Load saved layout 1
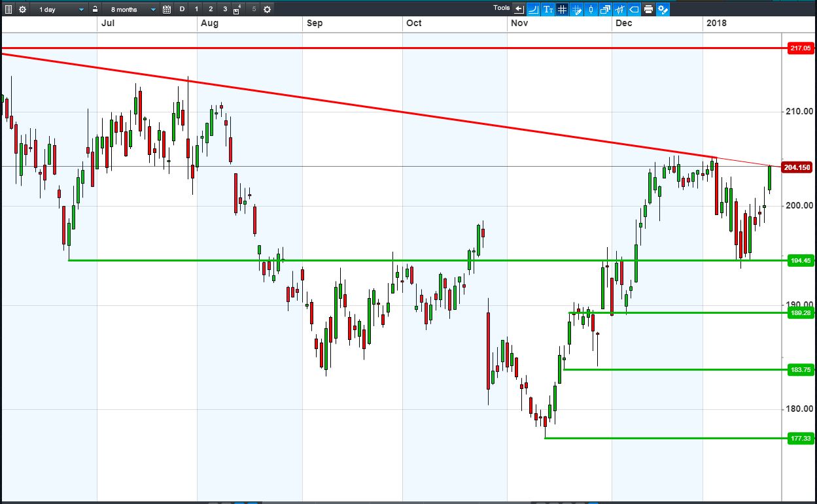Screen dimensions: 817x504 (x=197, y=9)
